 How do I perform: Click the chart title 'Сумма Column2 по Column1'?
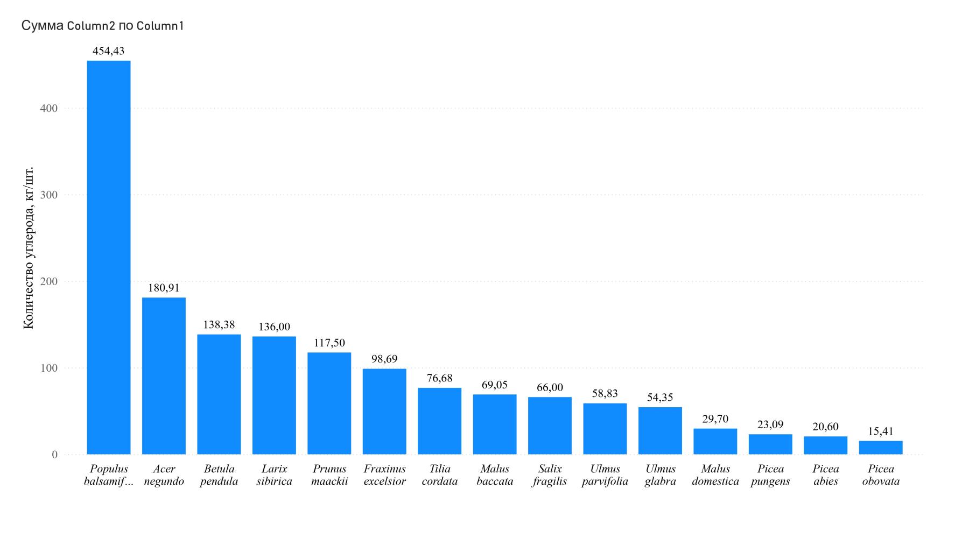tap(103, 25)
